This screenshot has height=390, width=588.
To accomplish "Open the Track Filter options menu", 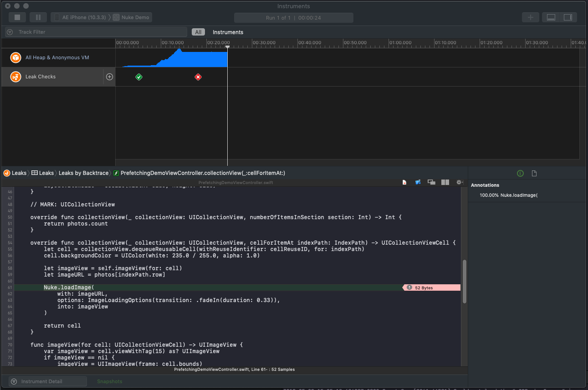I will (9, 32).
